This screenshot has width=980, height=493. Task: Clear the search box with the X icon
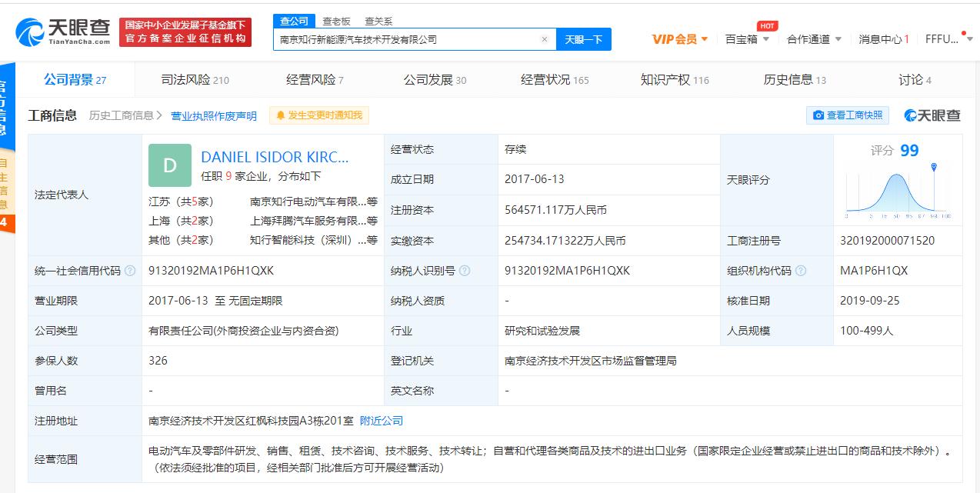pyautogui.click(x=545, y=39)
